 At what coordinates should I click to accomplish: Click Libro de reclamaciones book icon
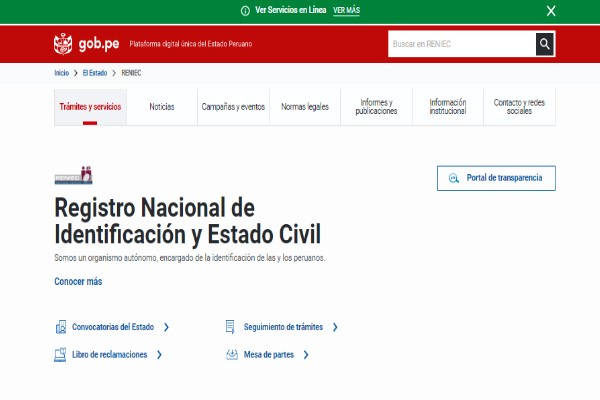tap(60, 354)
